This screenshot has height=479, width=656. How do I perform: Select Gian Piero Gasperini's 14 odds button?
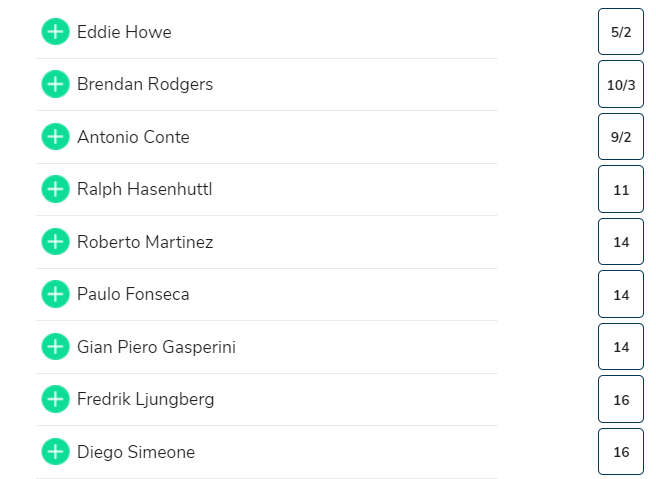(x=621, y=347)
